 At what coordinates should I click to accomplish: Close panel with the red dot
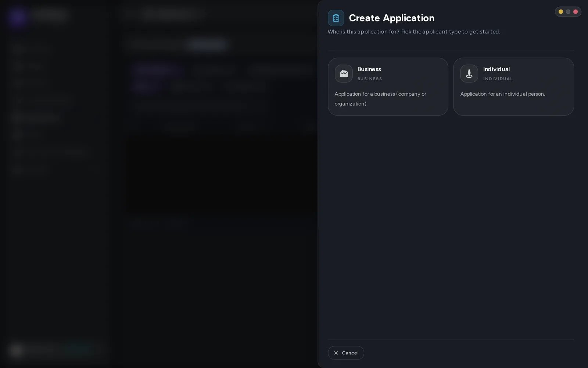(x=576, y=12)
